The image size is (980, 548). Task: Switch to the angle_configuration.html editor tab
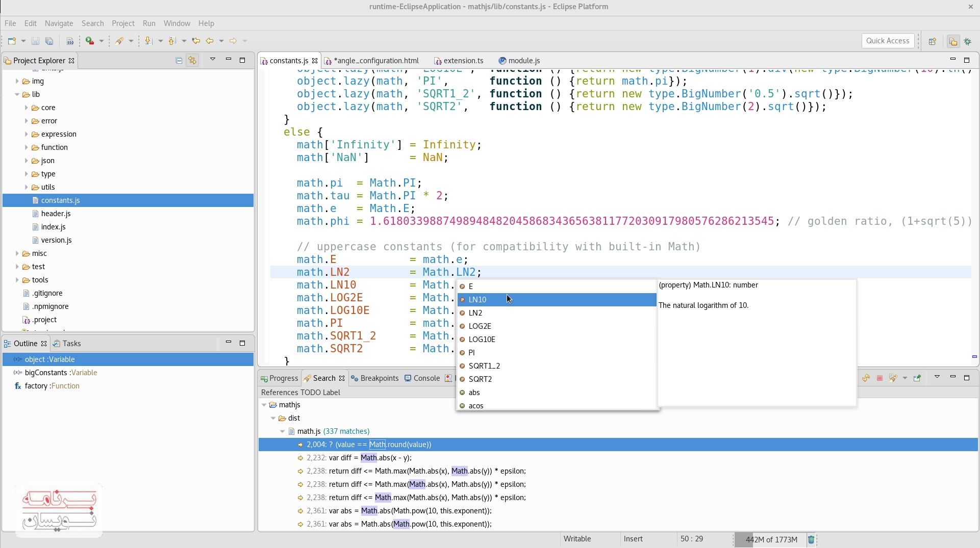coord(376,60)
